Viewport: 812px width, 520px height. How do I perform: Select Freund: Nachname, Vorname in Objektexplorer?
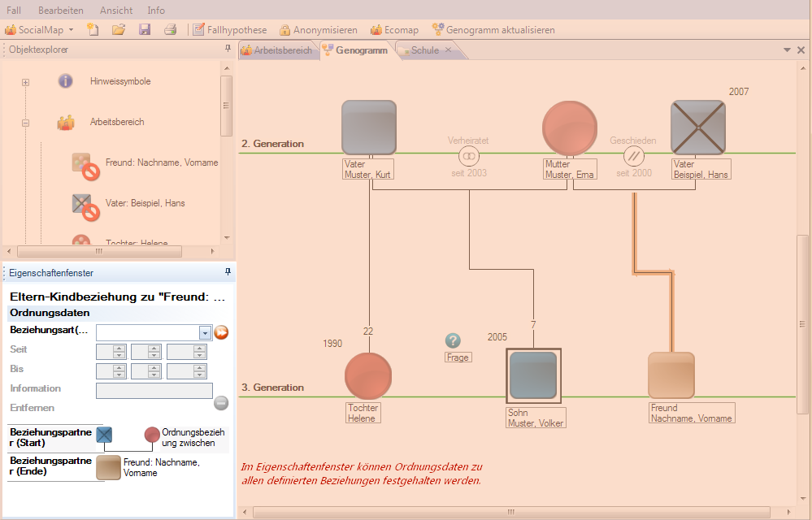162,162
